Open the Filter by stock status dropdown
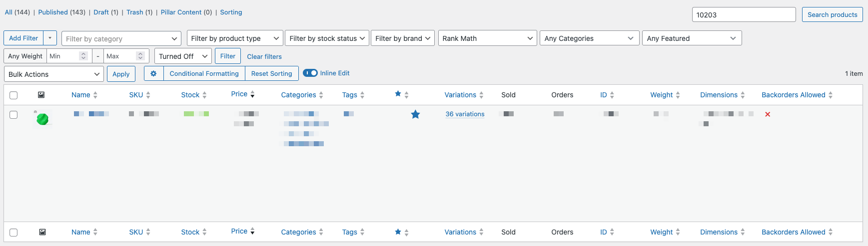The width and height of the screenshot is (868, 246). point(327,38)
